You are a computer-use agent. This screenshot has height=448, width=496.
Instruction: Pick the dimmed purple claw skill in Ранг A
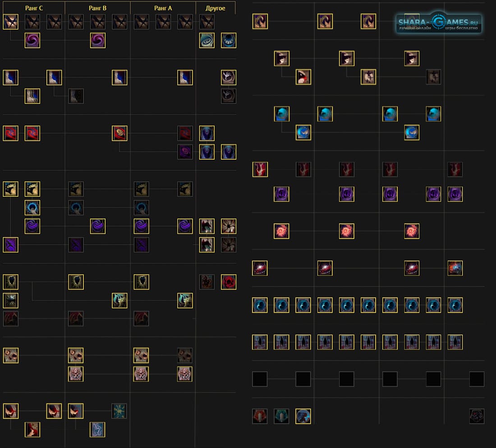pos(142,245)
